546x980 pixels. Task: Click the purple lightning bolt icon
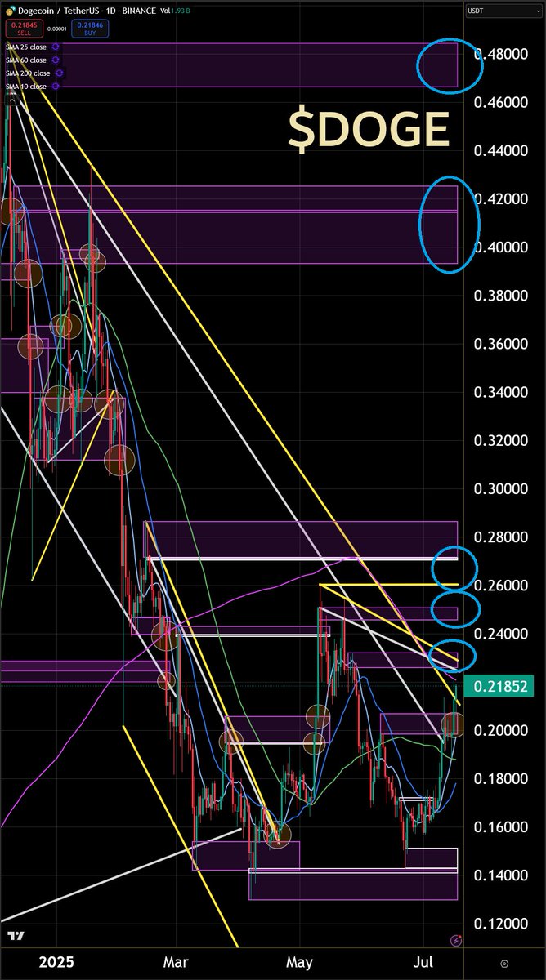pyautogui.click(x=456, y=941)
